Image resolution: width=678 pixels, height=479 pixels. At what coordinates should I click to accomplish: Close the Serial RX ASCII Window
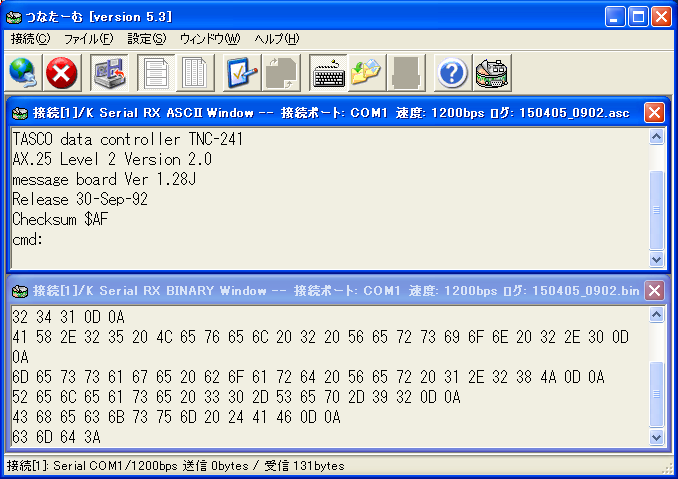click(x=654, y=113)
